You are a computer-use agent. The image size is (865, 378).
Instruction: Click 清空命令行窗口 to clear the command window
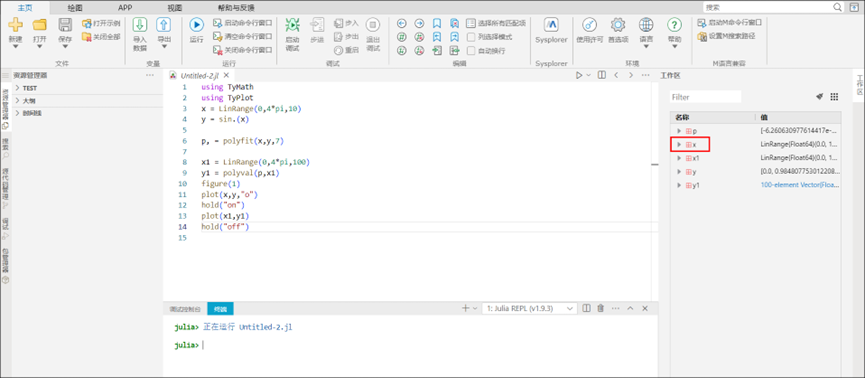pyautogui.click(x=243, y=36)
